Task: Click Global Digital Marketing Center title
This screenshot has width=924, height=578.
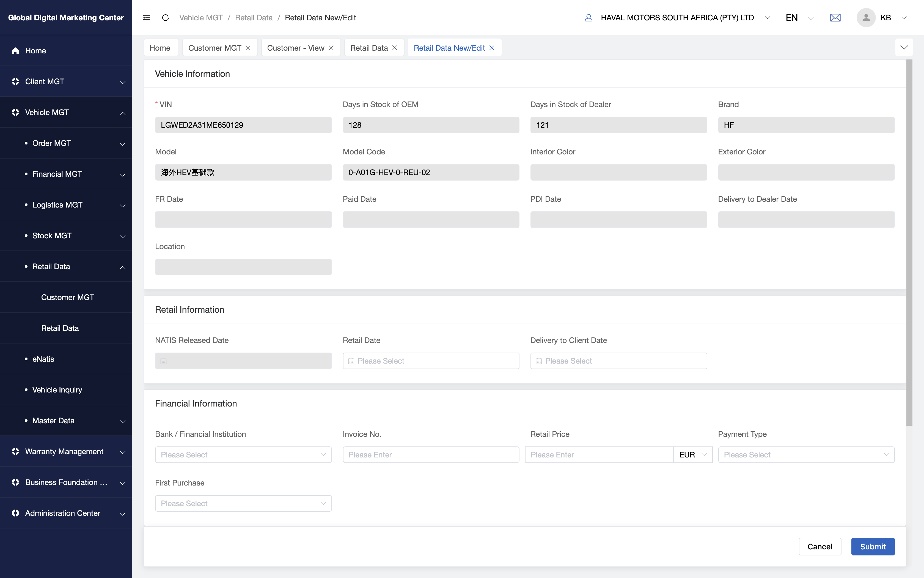Action: point(66,18)
